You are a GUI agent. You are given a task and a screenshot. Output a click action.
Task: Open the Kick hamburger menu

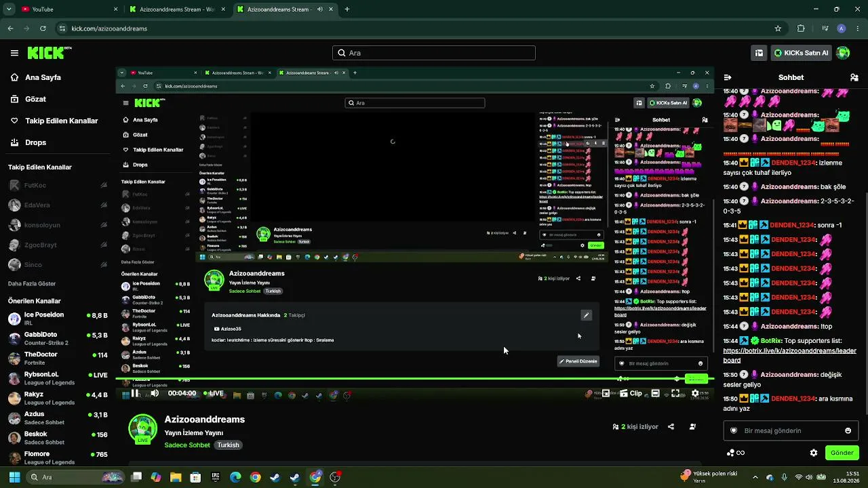click(x=14, y=53)
